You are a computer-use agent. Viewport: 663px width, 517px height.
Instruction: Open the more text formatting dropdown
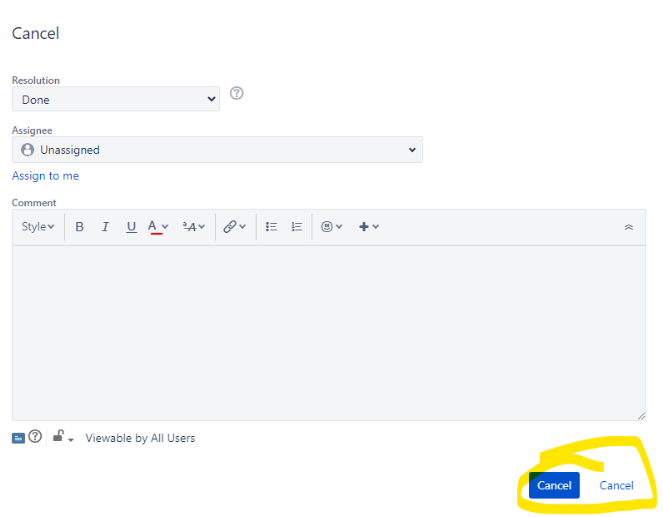(x=194, y=227)
